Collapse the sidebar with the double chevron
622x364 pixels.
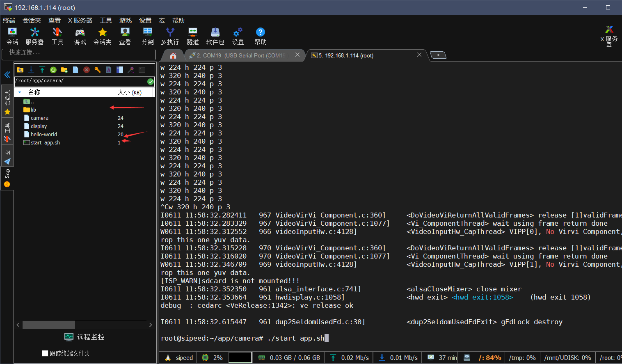coord(7,75)
